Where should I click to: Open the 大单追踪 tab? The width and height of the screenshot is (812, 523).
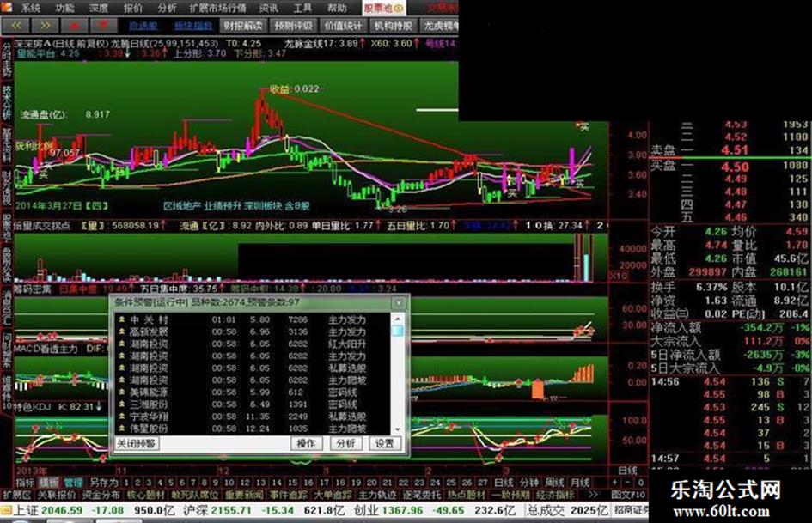click(x=333, y=495)
